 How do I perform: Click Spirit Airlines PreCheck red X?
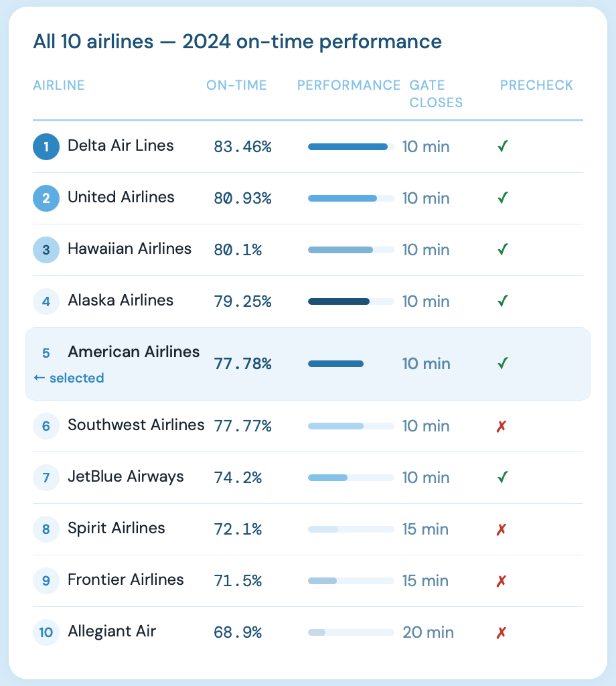501,529
